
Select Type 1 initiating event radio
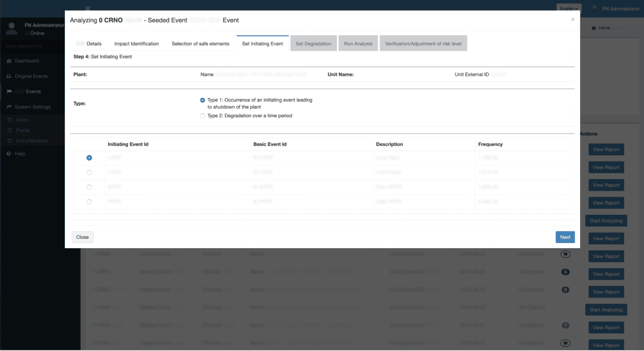202,100
